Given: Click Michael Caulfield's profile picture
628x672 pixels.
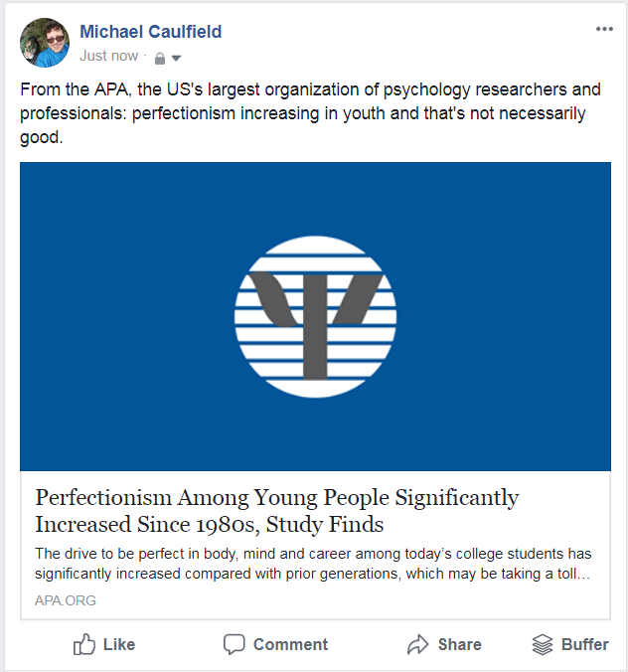Looking at the screenshot, I should click(x=45, y=43).
